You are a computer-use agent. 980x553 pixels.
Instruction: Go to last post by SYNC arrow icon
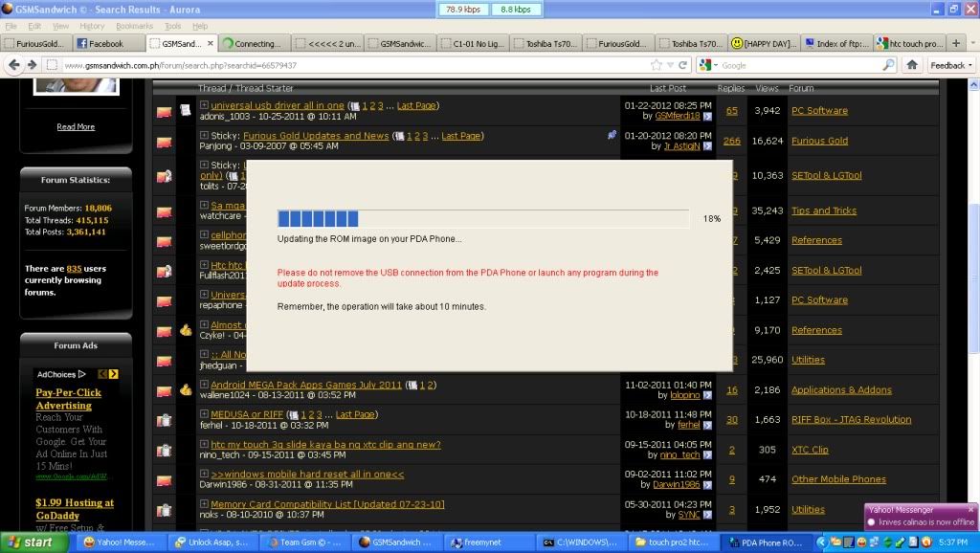click(707, 515)
